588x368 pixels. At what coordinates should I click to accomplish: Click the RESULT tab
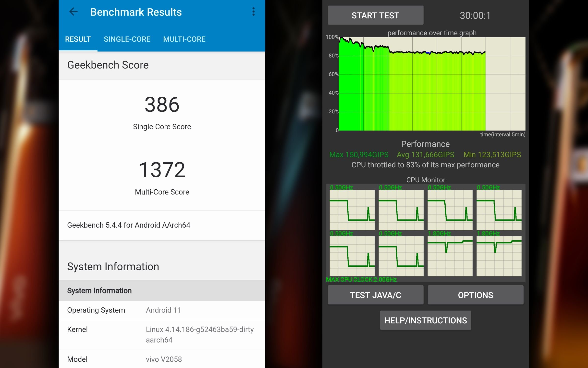[x=78, y=39]
